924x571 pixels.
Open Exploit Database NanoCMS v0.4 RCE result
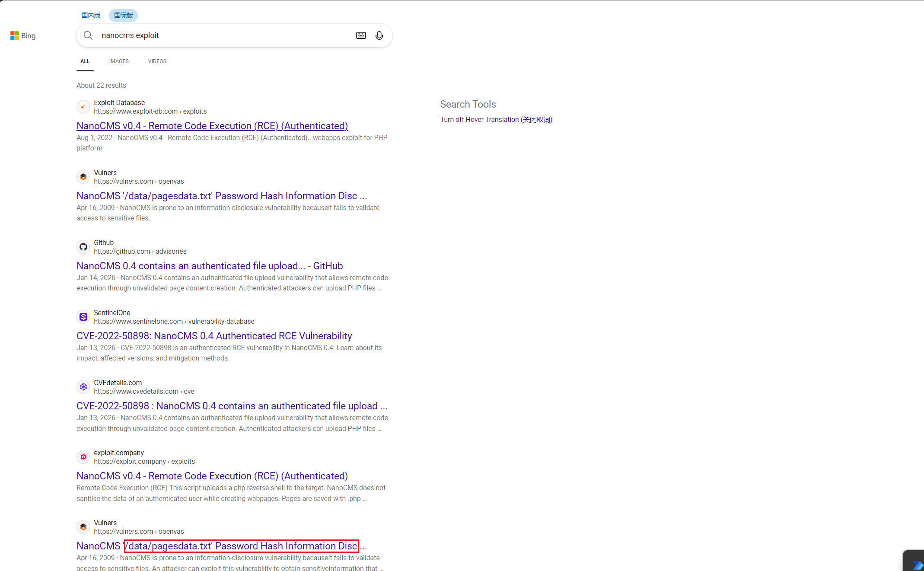(x=212, y=126)
